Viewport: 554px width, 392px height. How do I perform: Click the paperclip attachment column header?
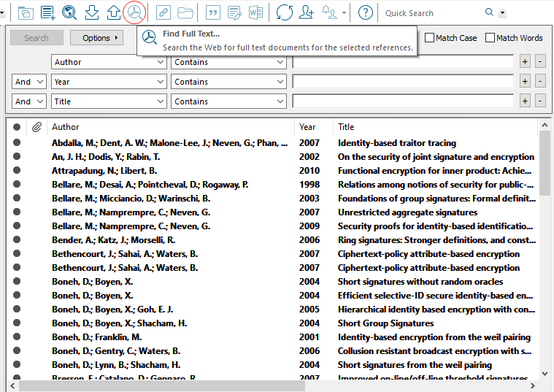coord(36,127)
